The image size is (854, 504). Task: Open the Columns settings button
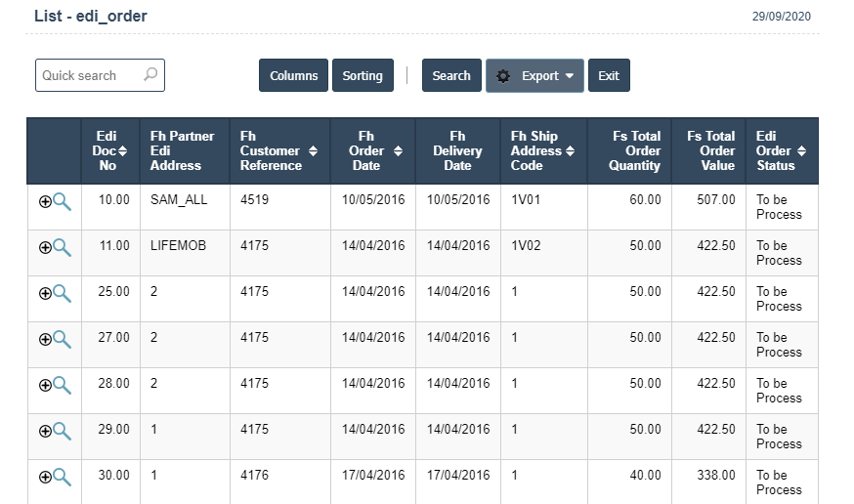tap(293, 76)
